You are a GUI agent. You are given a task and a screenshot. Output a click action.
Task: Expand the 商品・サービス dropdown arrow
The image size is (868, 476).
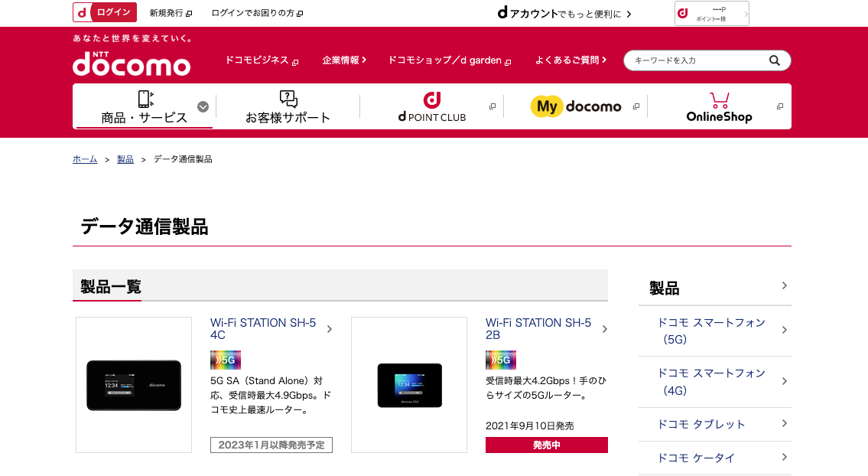coord(203,107)
